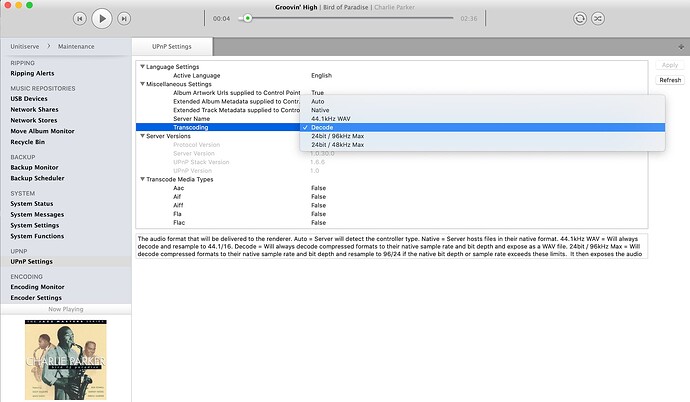
Task: Open System Messages
Action: click(37, 214)
